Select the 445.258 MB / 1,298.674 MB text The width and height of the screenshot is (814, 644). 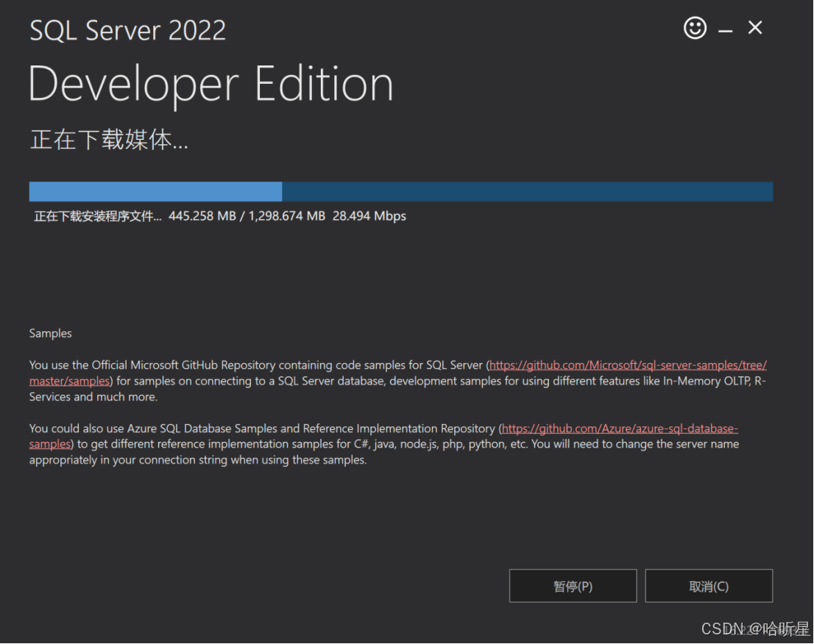[247, 216]
